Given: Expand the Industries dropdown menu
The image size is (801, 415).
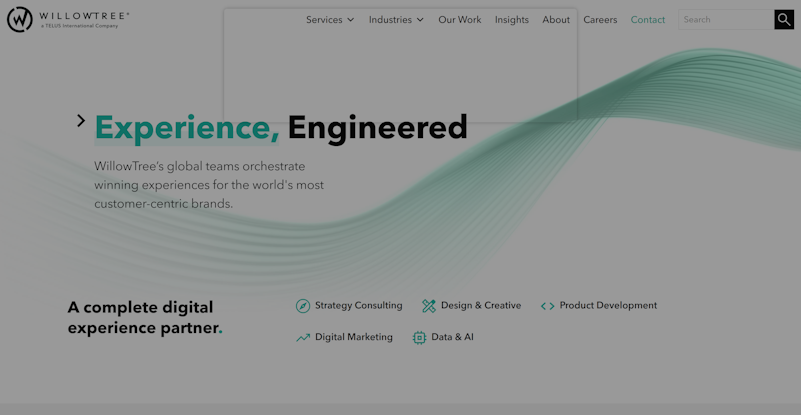Looking at the screenshot, I should pos(396,19).
